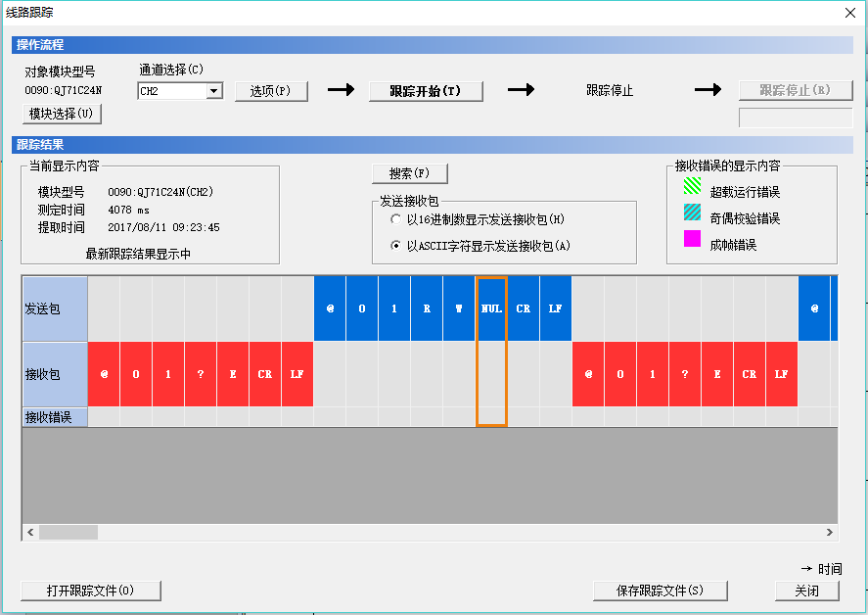Open the channel selection CH2 dropdown
This screenshot has height=615, width=868.
(x=214, y=91)
